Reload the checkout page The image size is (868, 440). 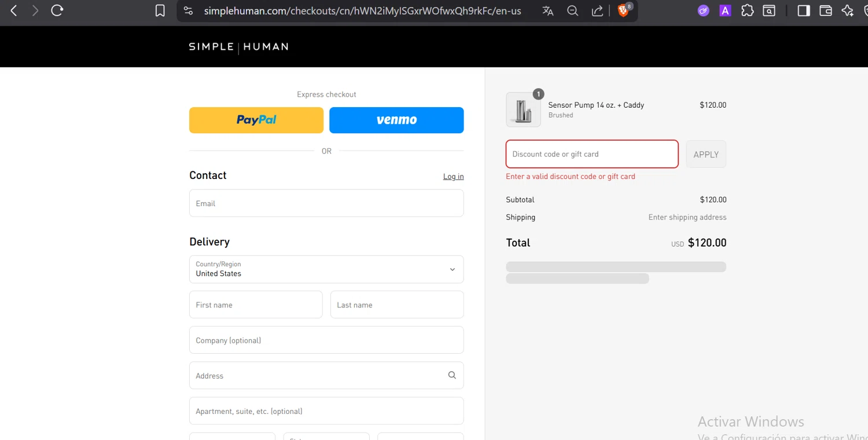57,10
